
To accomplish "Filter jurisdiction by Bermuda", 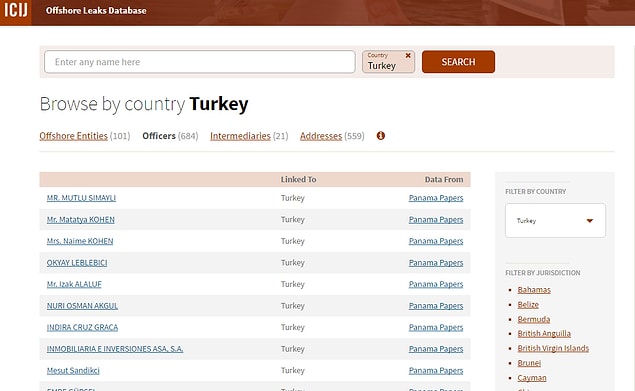I will coord(533,319).
